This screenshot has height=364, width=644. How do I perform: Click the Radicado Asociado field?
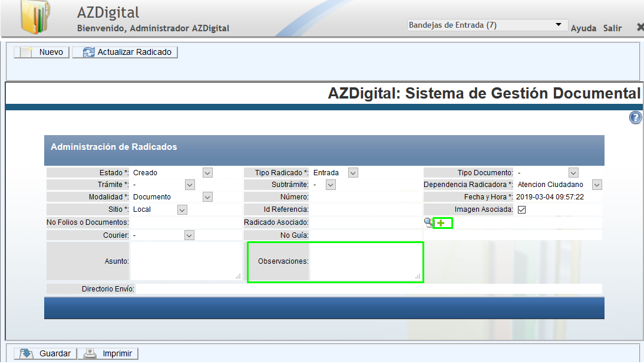[x=366, y=222]
